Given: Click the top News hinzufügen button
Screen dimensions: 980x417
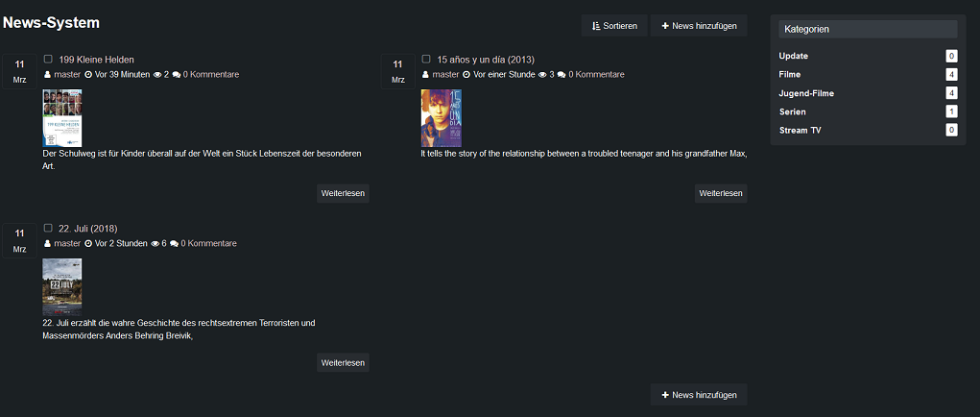Looking at the screenshot, I should (x=699, y=26).
